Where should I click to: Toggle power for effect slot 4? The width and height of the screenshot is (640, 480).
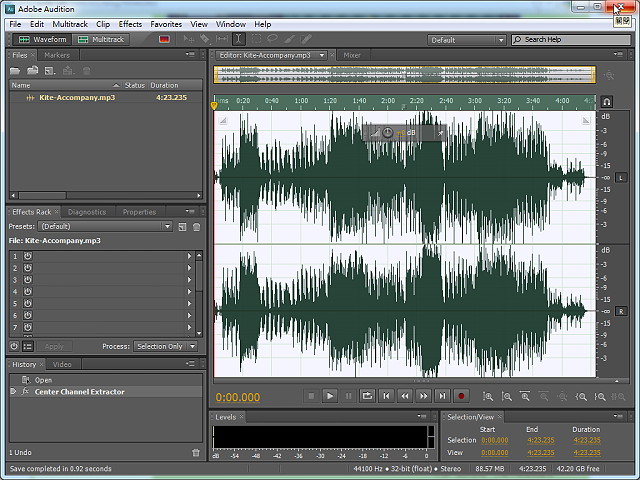(x=27, y=292)
